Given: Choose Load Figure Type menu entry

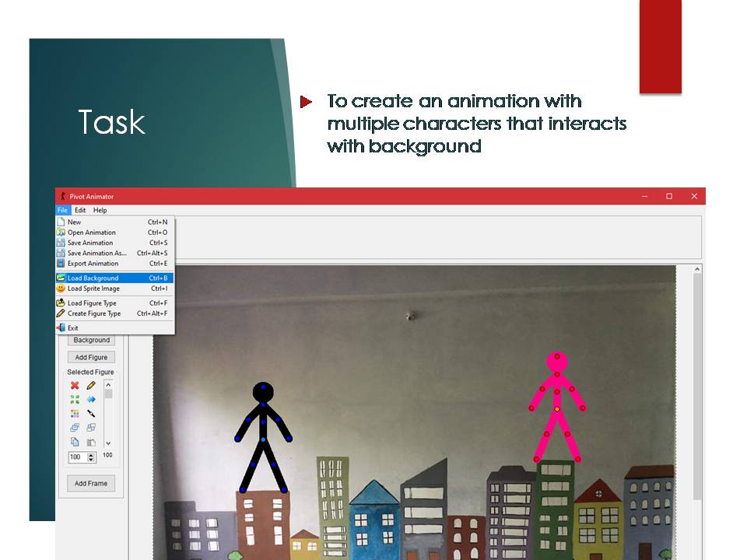Looking at the screenshot, I should (x=115, y=303).
